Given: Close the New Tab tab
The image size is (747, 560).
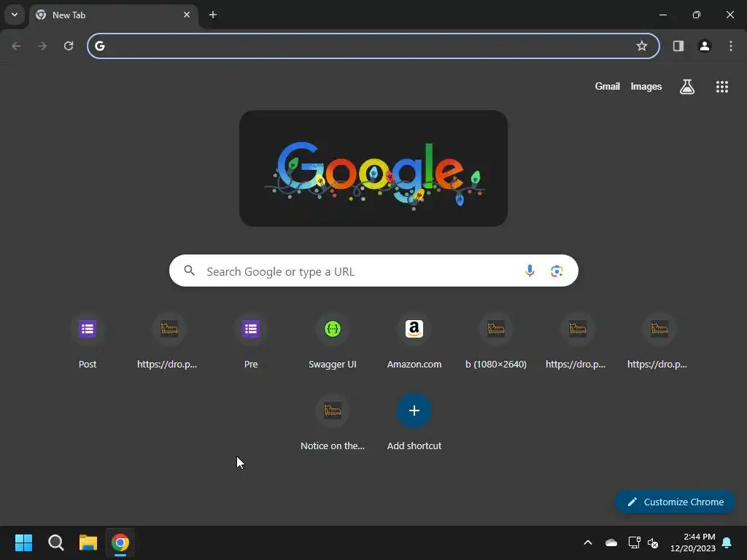Looking at the screenshot, I should (x=187, y=15).
